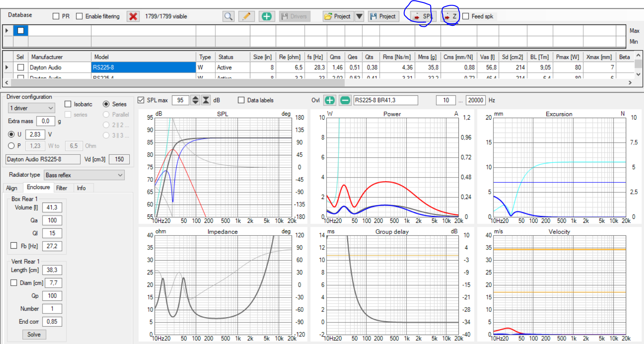
Task: Click the minimum frequency field 10
Action: (446, 100)
